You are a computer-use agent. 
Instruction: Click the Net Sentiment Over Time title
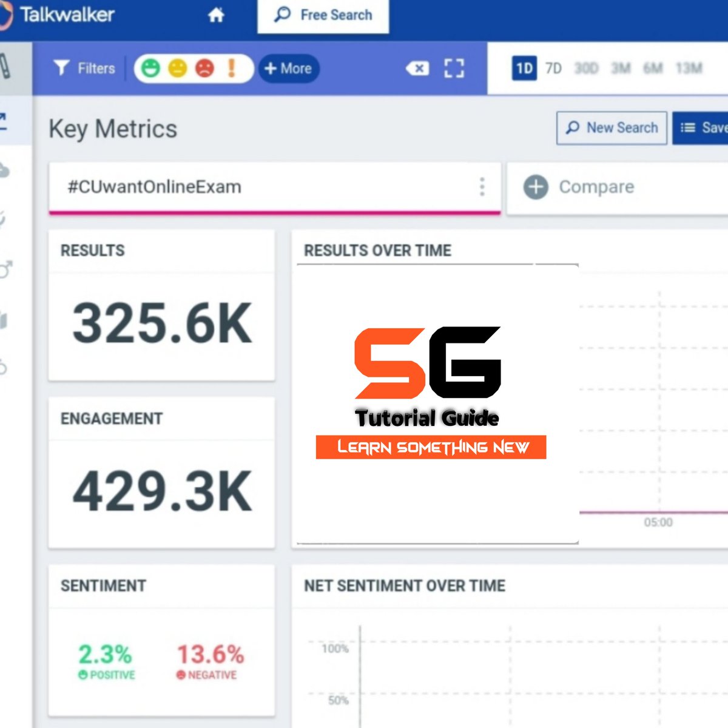405,585
